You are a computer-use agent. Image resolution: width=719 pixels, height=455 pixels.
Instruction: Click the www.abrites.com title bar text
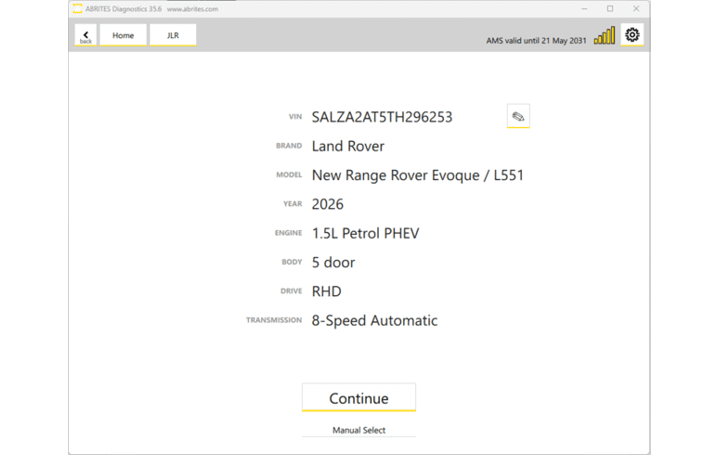(x=193, y=9)
